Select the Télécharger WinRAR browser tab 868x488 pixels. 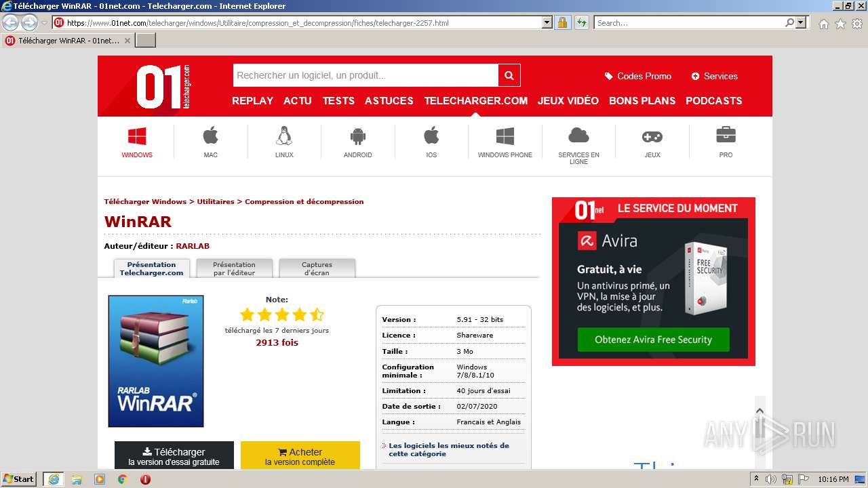click(x=68, y=40)
